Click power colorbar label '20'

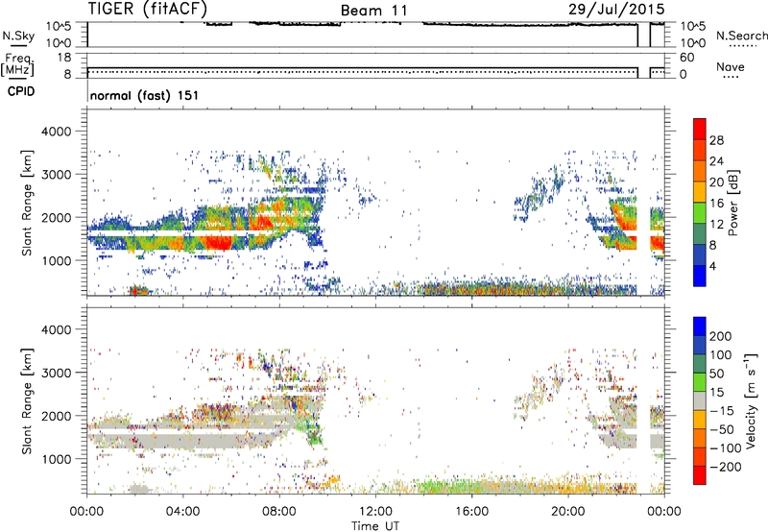tap(716, 182)
